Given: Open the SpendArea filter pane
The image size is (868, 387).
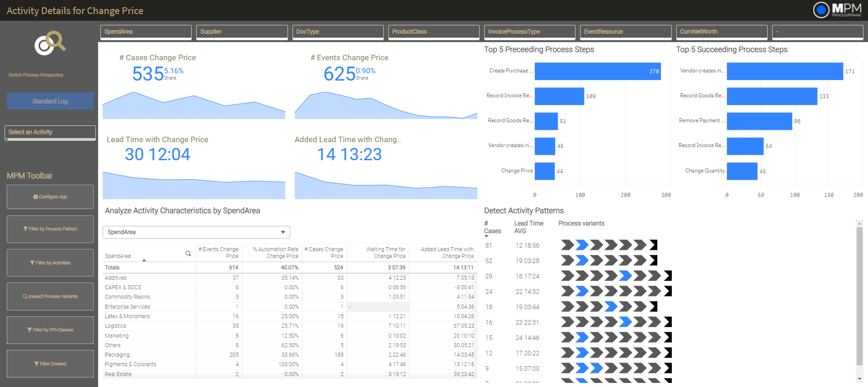Looking at the screenshot, I should (x=146, y=32).
